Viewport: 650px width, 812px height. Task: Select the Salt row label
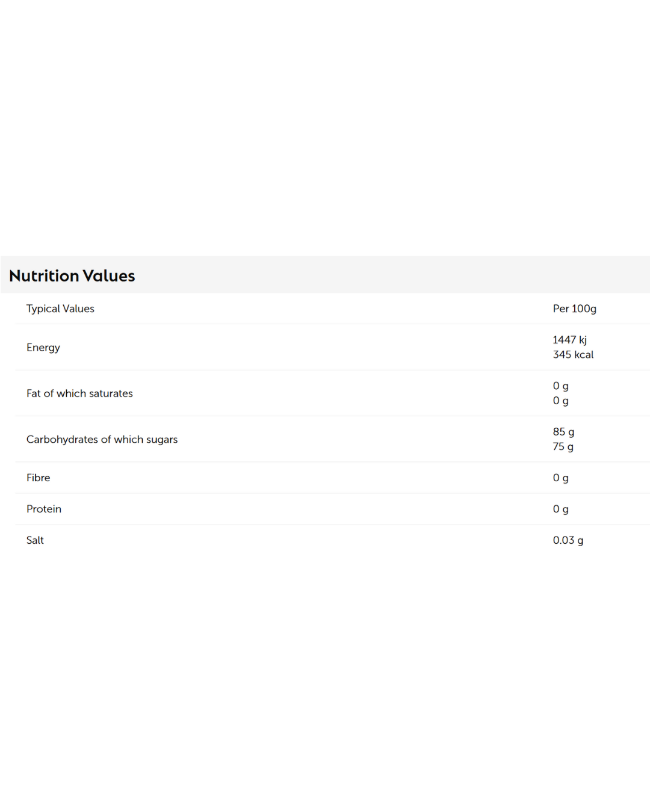[35, 540]
